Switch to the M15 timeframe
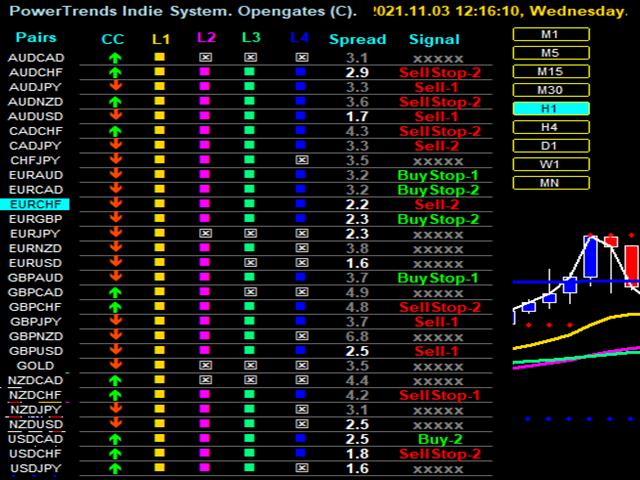The image size is (640, 480). (x=551, y=71)
